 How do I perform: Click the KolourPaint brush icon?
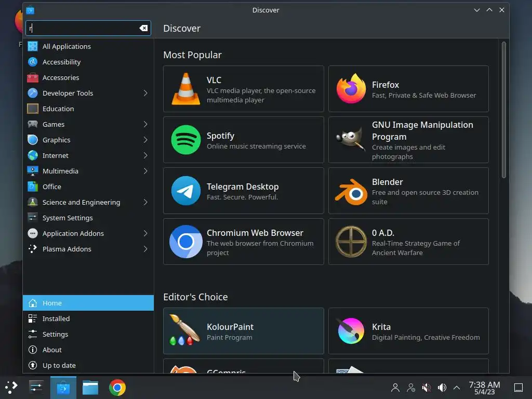pos(184,330)
